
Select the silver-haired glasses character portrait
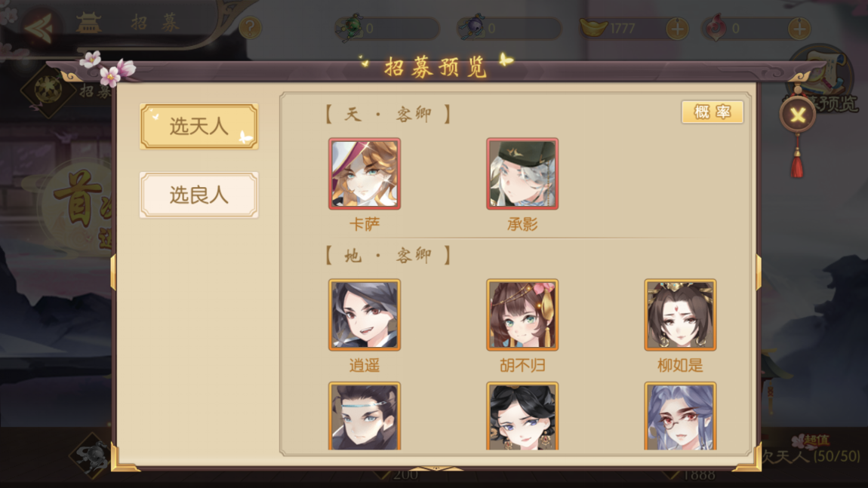coord(680,416)
